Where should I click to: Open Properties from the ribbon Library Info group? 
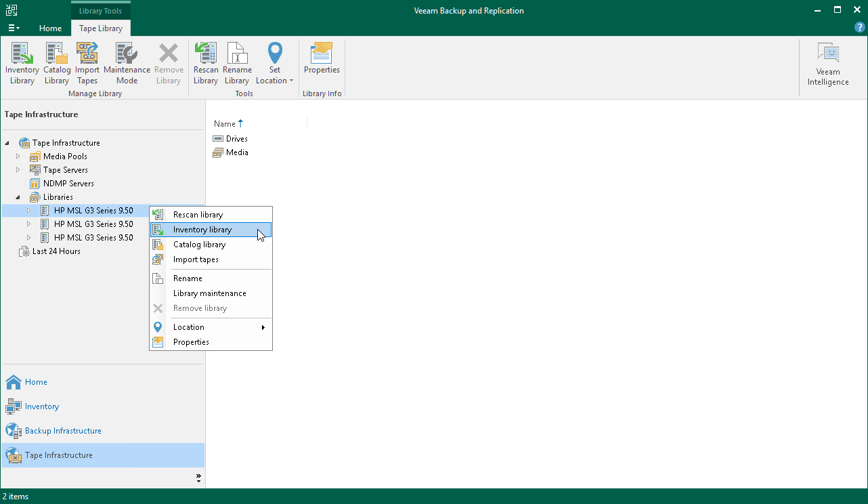322,58
